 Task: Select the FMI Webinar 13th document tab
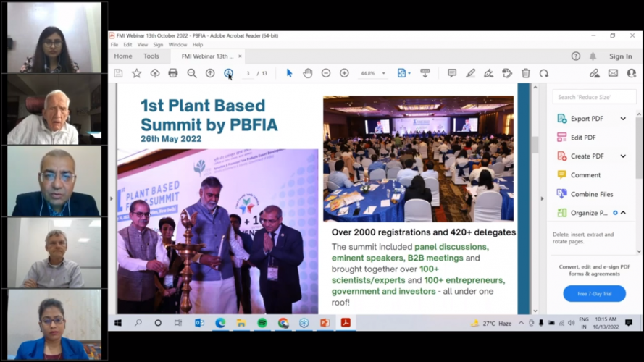click(207, 56)
